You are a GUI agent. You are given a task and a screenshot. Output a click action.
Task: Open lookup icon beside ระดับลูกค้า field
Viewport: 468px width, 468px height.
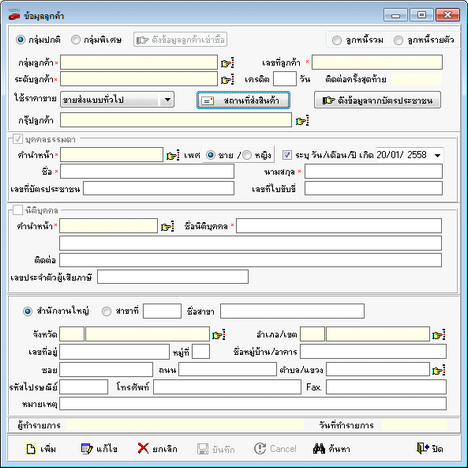(x=227, y=80)
